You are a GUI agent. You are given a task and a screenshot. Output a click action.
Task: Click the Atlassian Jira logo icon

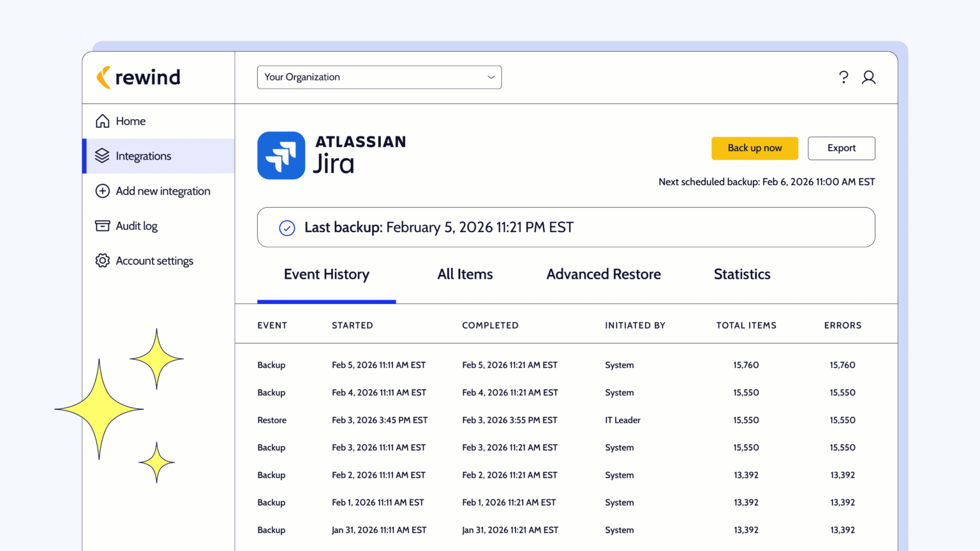coord(281,156)
